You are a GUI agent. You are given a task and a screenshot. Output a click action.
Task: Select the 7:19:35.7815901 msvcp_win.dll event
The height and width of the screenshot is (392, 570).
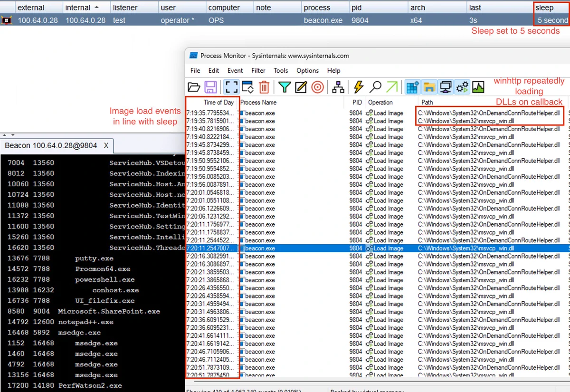pyautogui.click(x=378, y=121)
